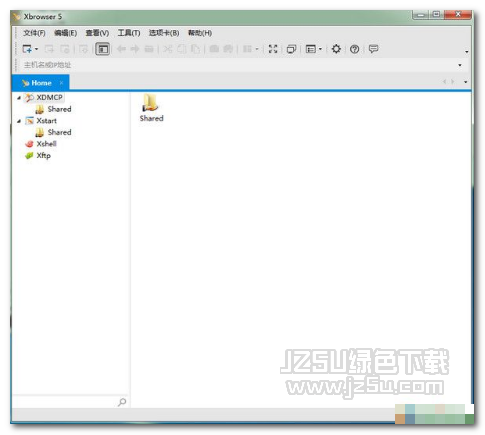Close the Home tab
The width and height of the screenshot is (485, 435).
point(61,83)
